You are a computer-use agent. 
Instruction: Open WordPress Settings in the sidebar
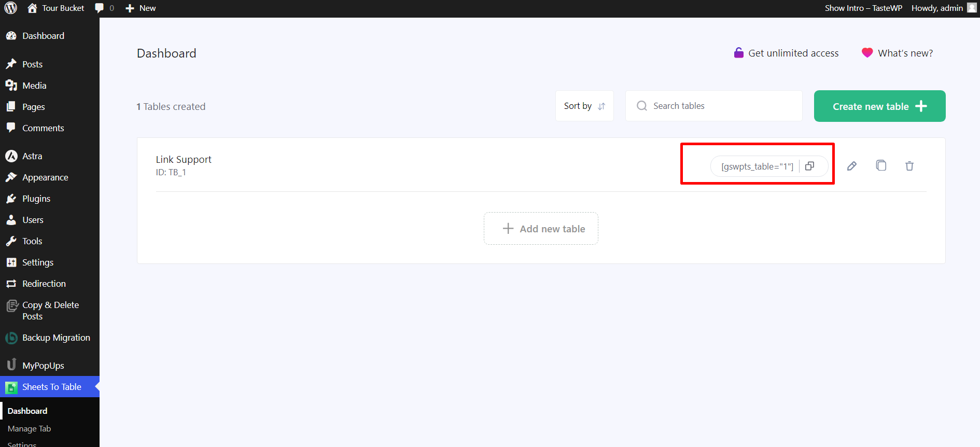(50, 262)
